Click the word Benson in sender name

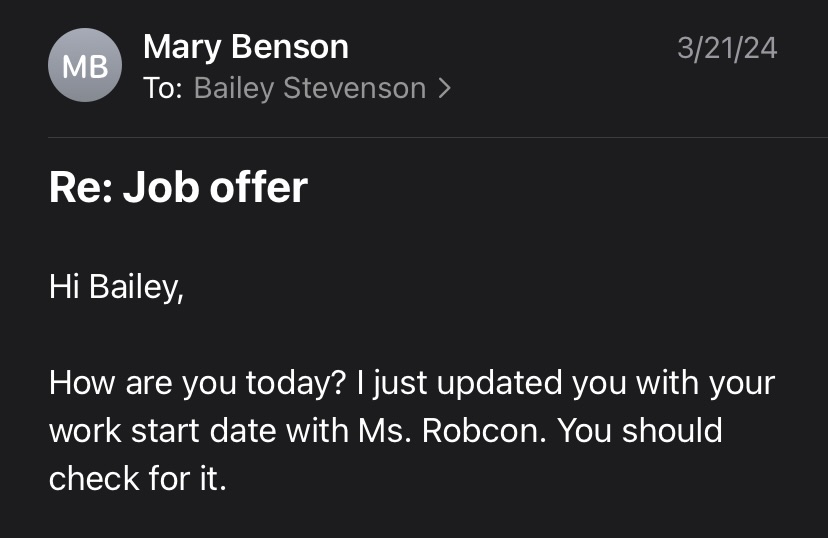pos(290,46)
